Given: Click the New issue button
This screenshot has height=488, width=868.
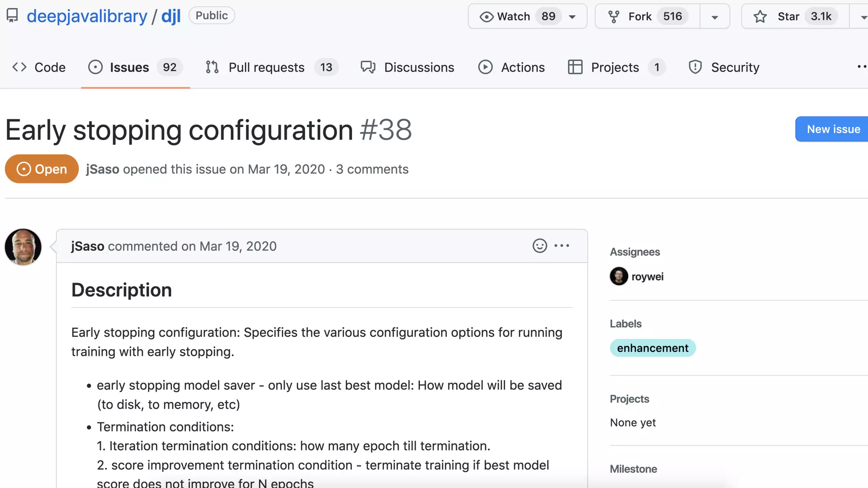Looking at the screenshot, I should pyautogui.click(x=832, y=129).
